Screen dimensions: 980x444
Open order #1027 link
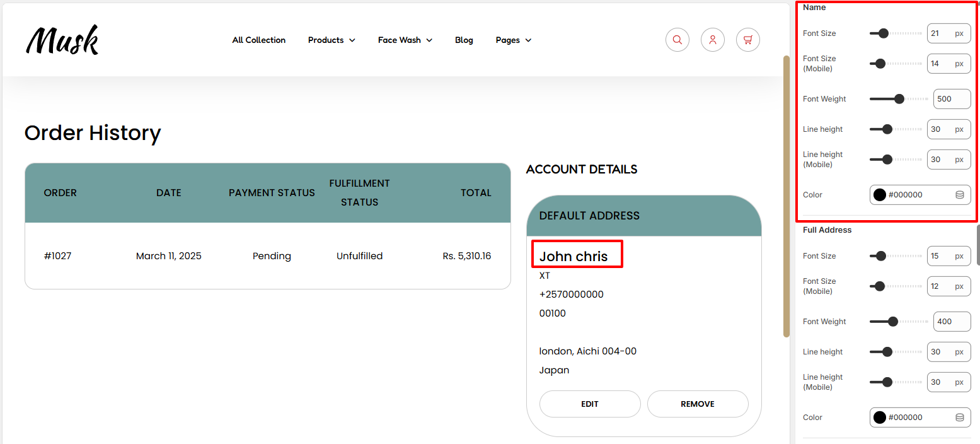pyautogui.click(x=57, y=256)
